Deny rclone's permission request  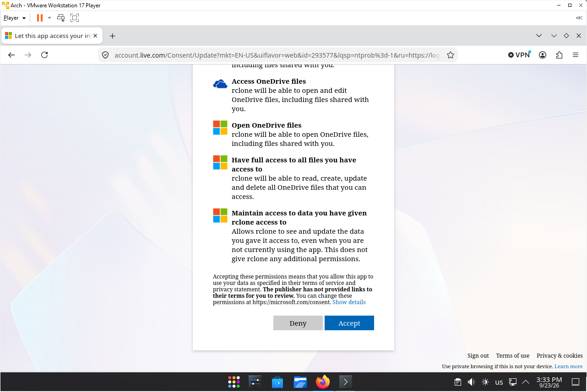(298, 323)
